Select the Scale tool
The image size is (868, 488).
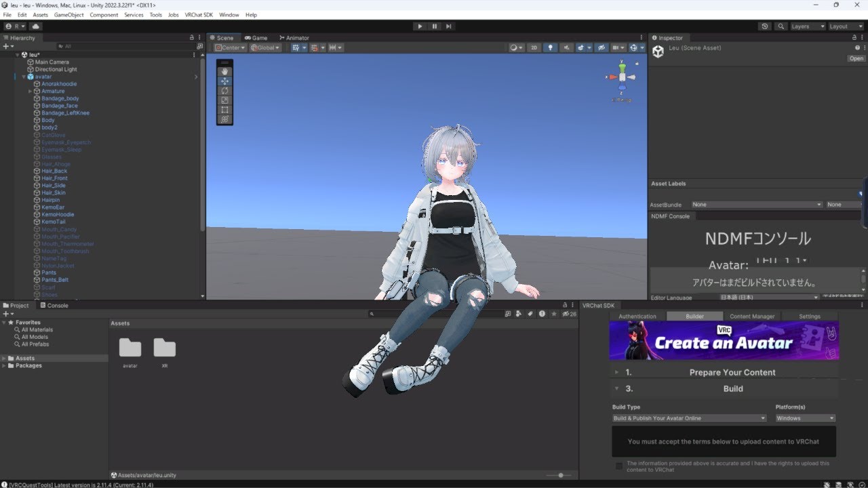click(225, 100)
